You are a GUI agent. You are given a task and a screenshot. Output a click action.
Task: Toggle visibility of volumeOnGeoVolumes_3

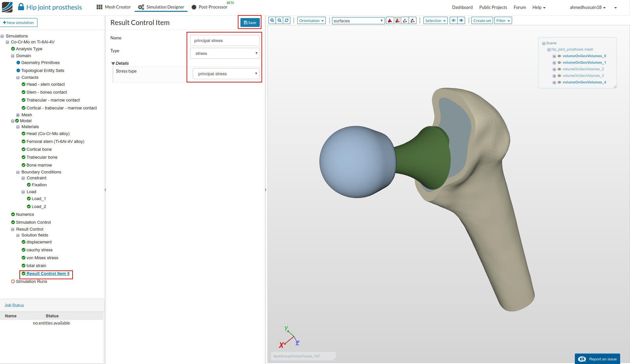click(x=559, y=76)
